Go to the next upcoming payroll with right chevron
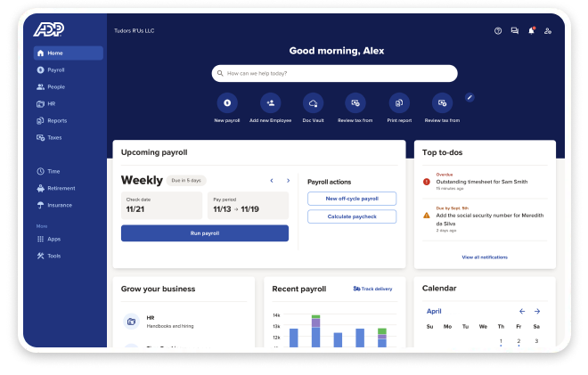The width and height of the screenshot is (588, 375). point(288,181)
